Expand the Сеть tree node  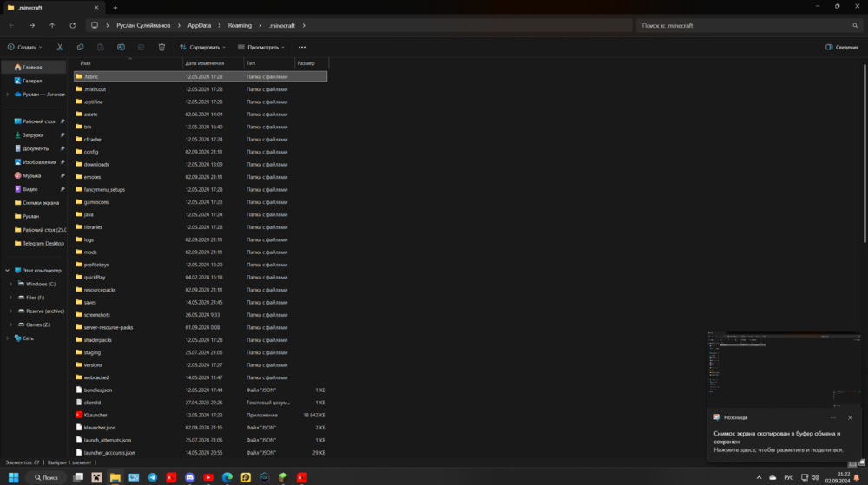(7, 338)
